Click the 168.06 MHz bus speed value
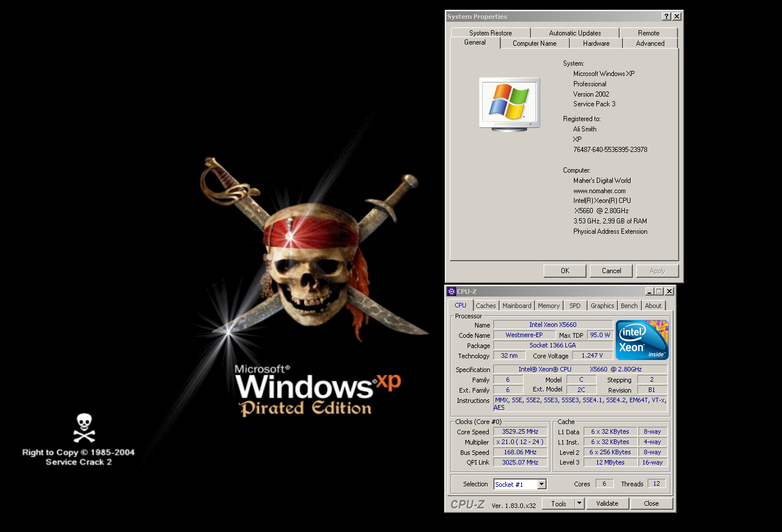Viewport: 782px width, 532px height. coord(520,452)
